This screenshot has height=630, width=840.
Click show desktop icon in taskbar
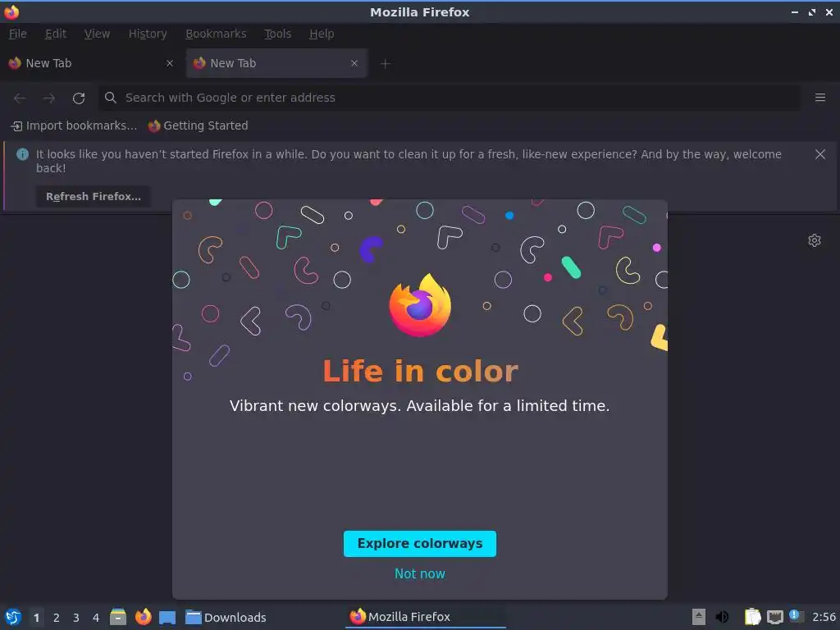tap(167, 618)
